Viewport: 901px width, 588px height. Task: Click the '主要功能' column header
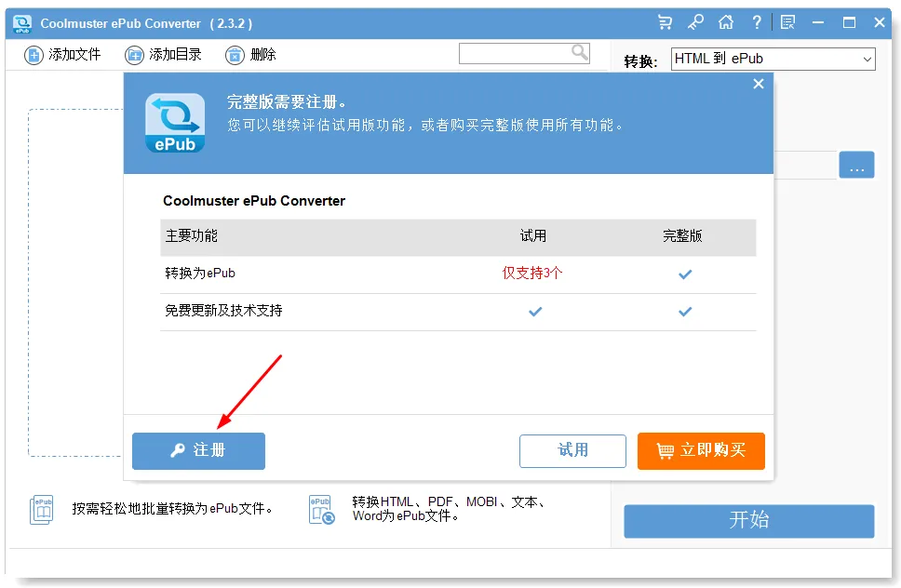(x=192, y=236)
